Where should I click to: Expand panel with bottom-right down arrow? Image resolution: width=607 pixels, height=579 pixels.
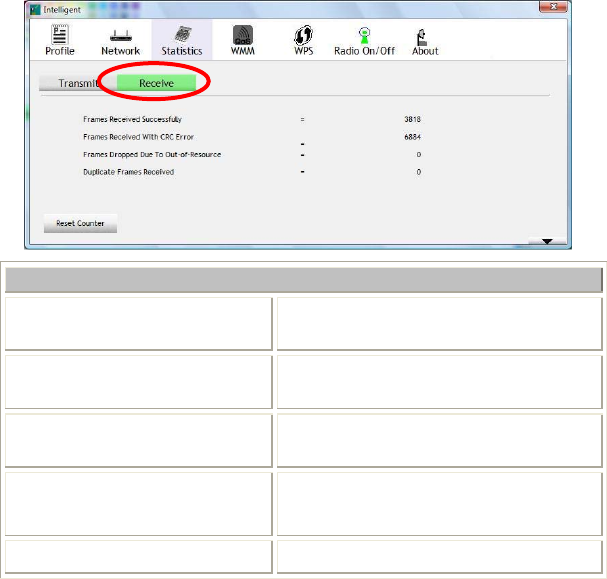click(x=547, y=241)
